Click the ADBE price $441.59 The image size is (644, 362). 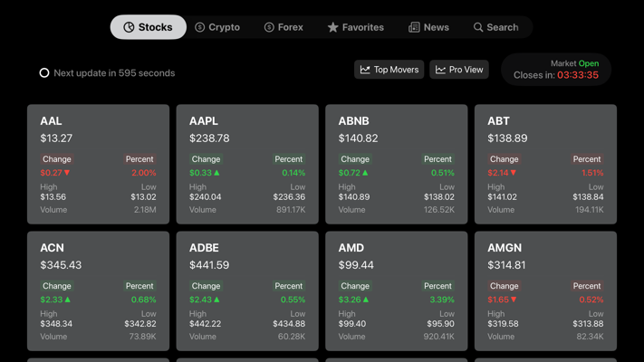[209, 265]
